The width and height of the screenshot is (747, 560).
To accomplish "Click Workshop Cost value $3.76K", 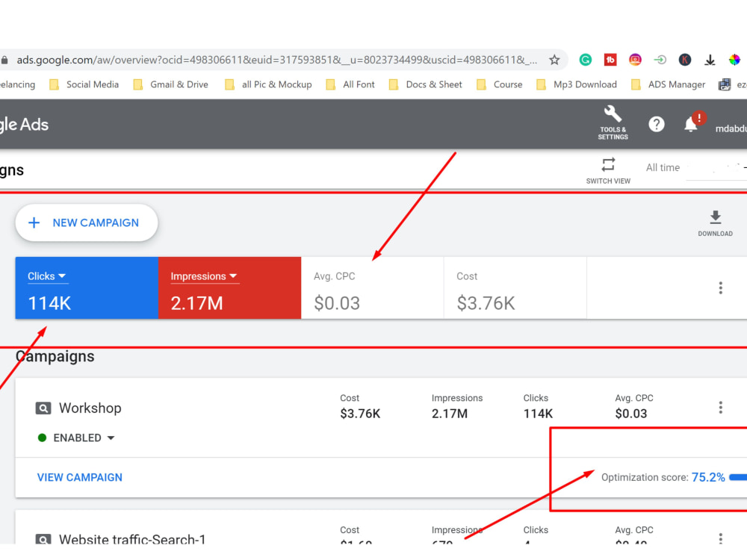I will [x=360, y=414].
